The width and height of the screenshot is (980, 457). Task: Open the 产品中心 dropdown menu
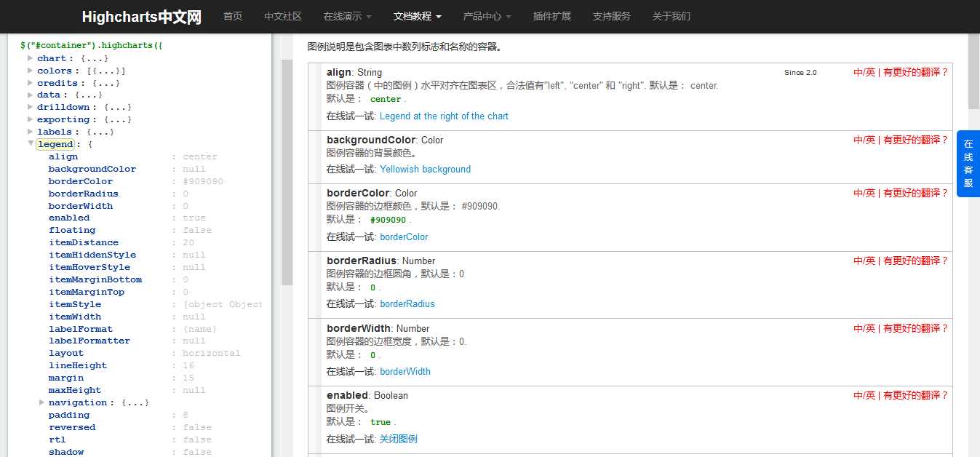(x=487, y=16)
